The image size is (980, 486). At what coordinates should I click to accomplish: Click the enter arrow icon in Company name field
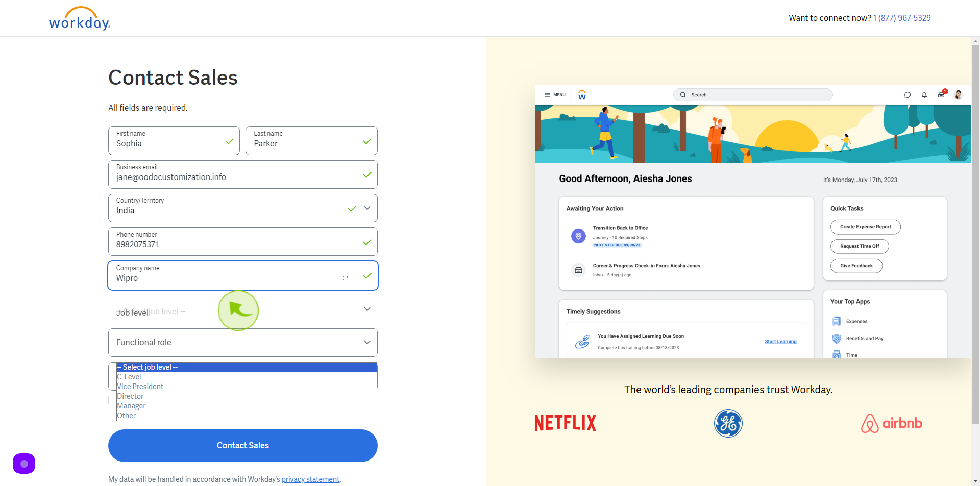point(345,278)
